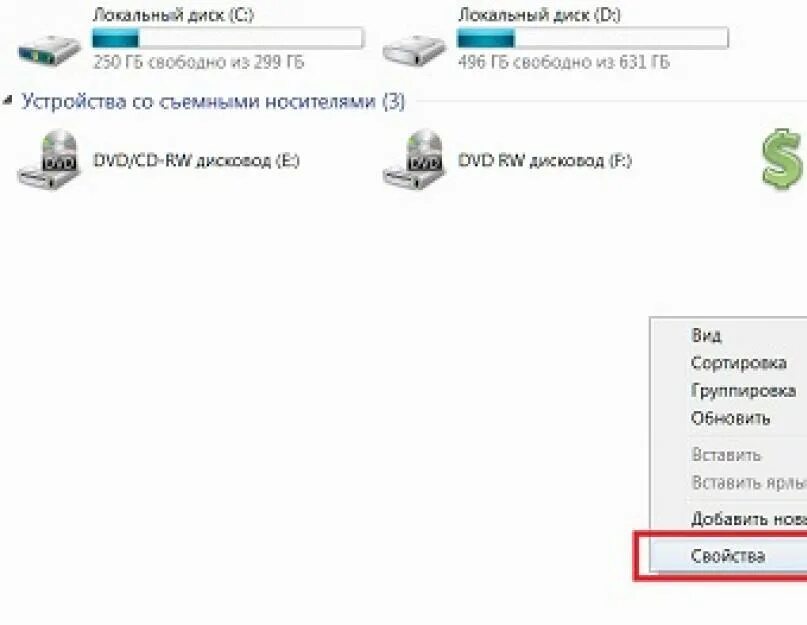807x625 pixels.
Task: Choose Обновить in the context menu
Action: click(x=729, y=418)
